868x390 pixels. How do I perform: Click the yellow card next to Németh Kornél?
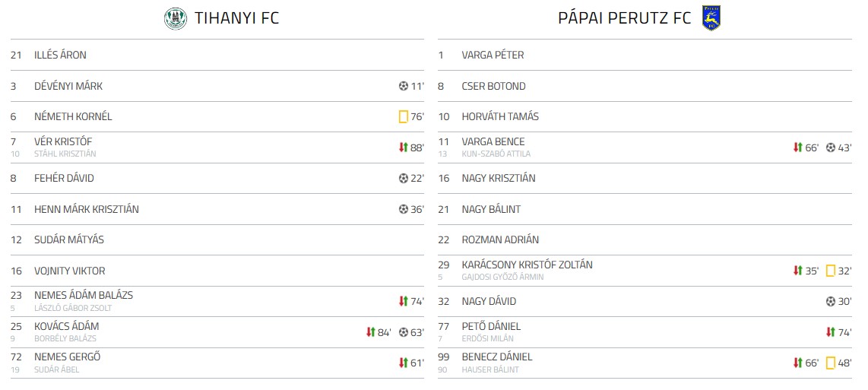(x=404, y=117)
